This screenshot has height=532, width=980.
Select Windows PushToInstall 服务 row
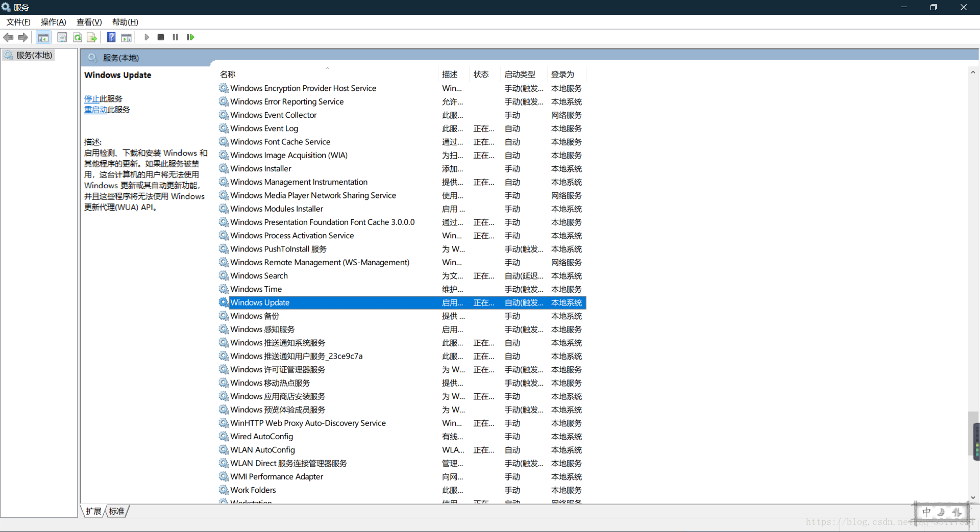(402, 249)
